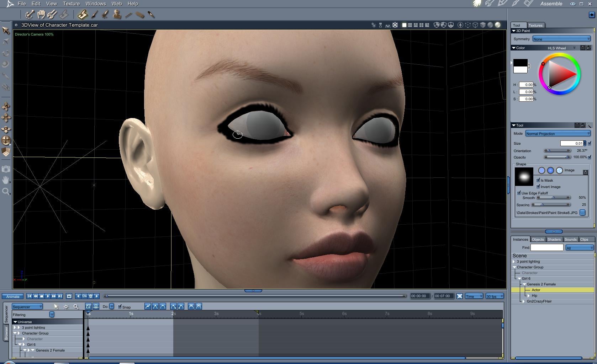Viewport: 597px width, 364px height.
Task: Toggle the Invert Image checkbox
Action: pos(538,187)
